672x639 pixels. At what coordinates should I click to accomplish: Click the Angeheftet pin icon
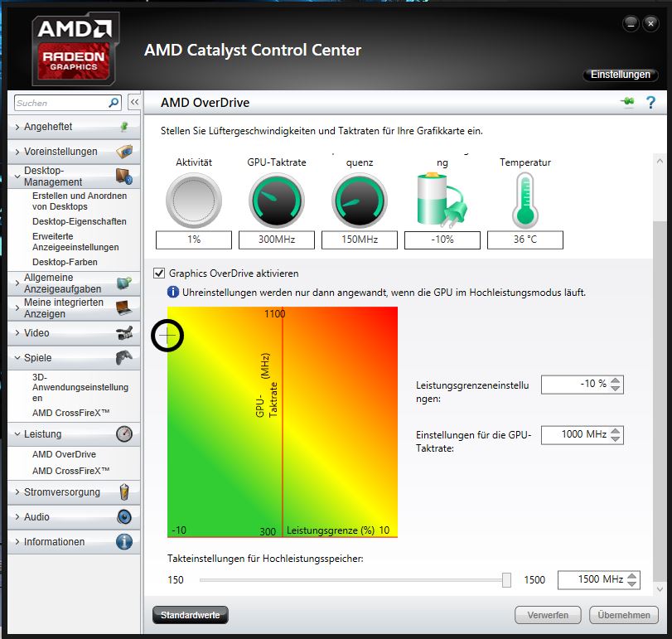(124, 127)
